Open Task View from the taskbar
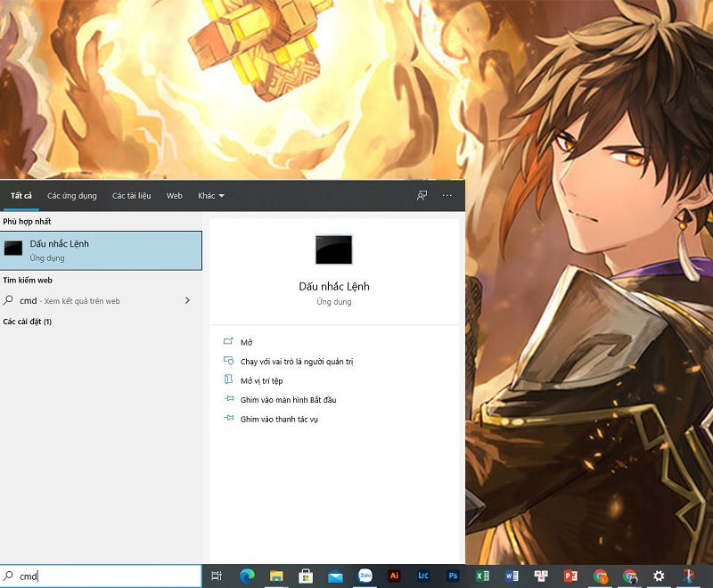This screenshot has height=588, width=713. pos(217,576)
